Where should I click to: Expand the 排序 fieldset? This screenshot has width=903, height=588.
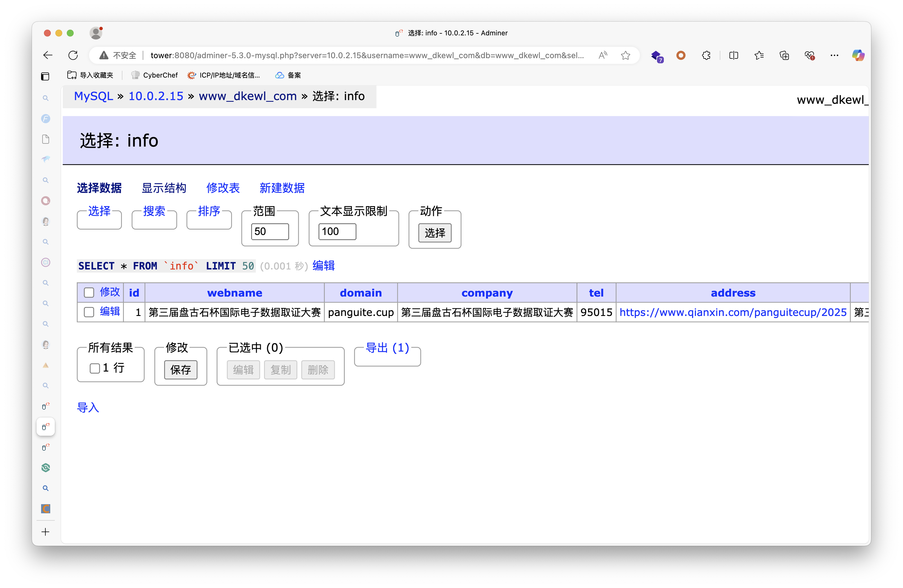(209, 211)
